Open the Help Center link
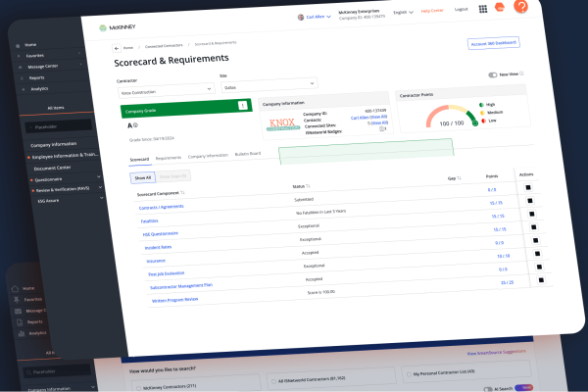This screenshot has width=588, height=392. pyautogui.click(x=432, y=11)
